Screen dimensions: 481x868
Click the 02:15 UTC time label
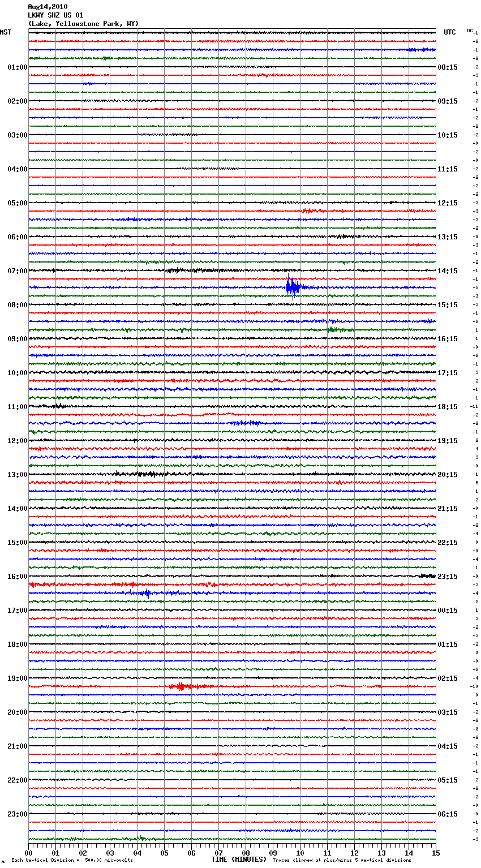point(448,678)
